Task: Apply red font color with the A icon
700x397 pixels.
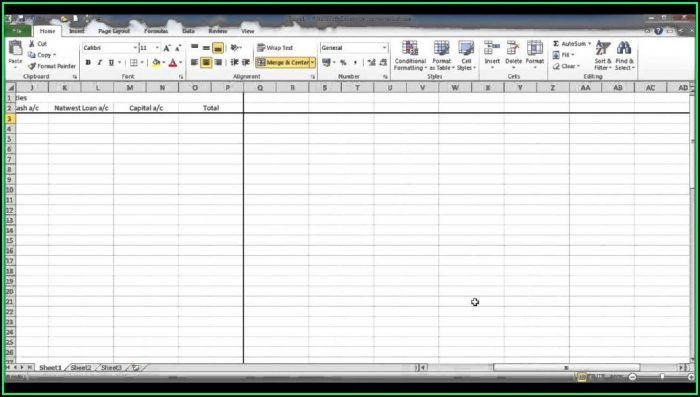Action: pyautogui.click(x=173, y=63)
